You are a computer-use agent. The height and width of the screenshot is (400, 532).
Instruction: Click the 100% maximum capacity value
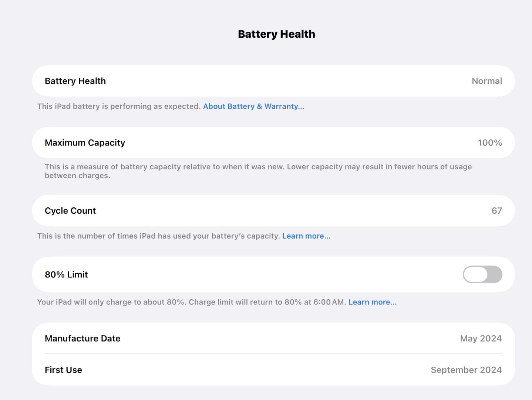(489, 143)
